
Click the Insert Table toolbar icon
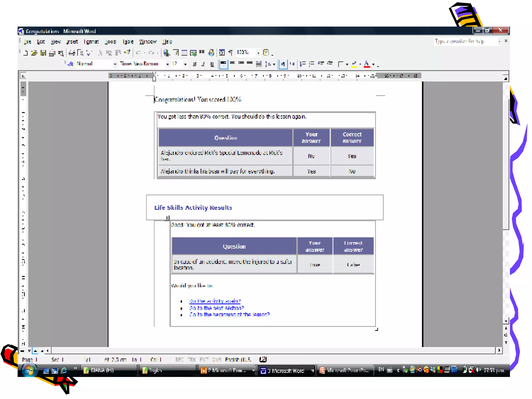coord(184,53)
